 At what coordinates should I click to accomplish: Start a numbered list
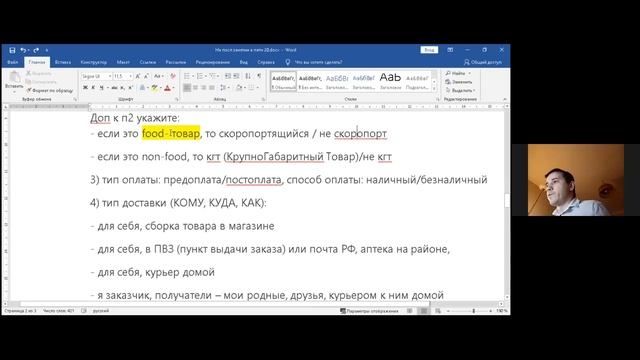coord(201,76)
